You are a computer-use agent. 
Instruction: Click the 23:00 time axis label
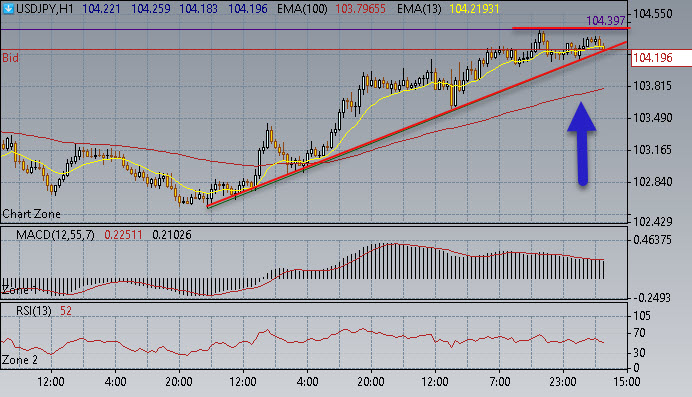click(x=563, y=382)
